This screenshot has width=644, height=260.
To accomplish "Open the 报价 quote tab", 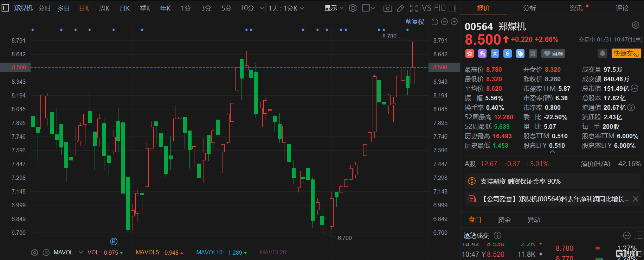I will [483, 8].
